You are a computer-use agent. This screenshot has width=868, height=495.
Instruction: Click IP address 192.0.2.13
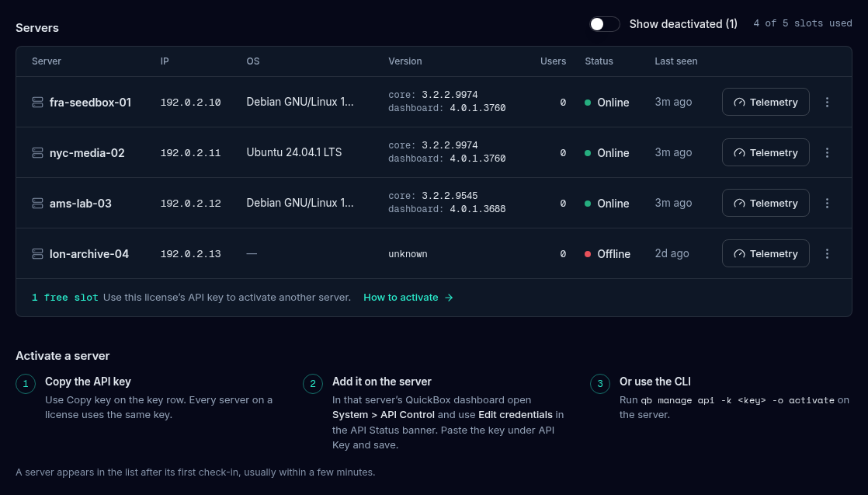tap(190, 254)
